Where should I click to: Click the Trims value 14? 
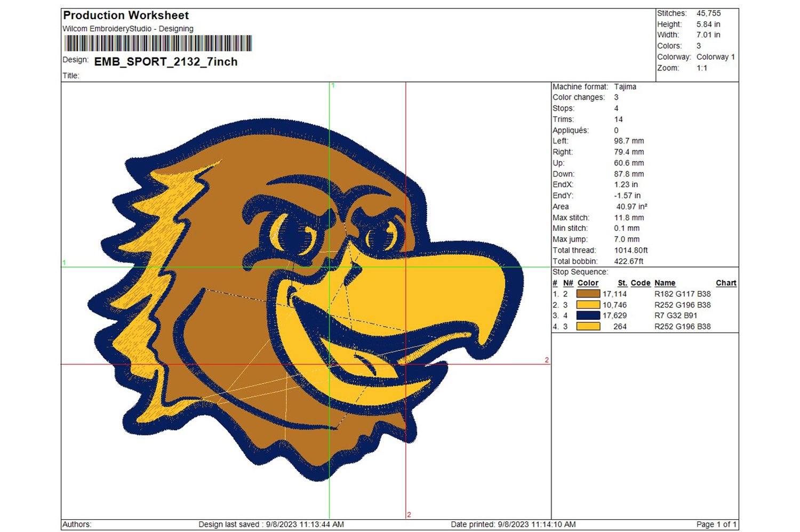[x=618, y=119]
